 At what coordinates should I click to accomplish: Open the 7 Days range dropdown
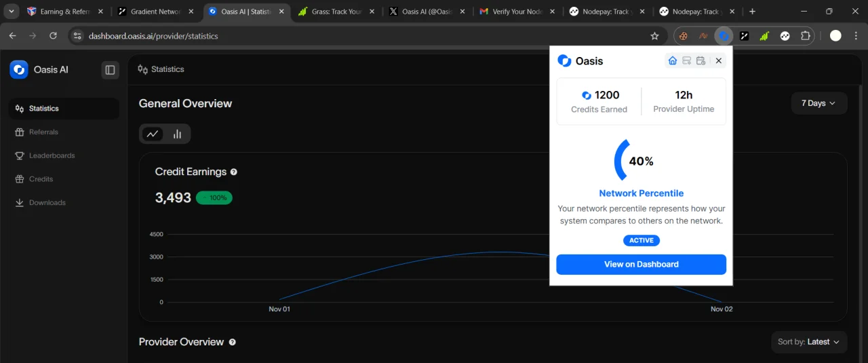[819, 103]
